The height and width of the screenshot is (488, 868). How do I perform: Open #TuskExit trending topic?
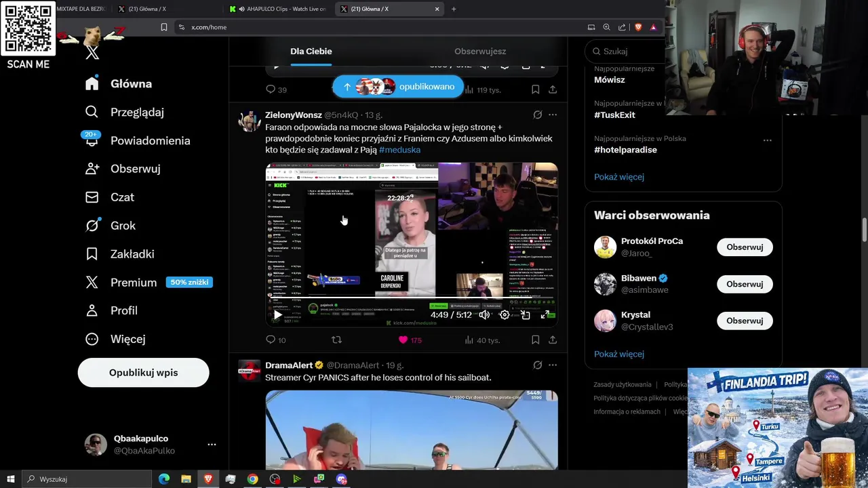click(x=614, y=115)
